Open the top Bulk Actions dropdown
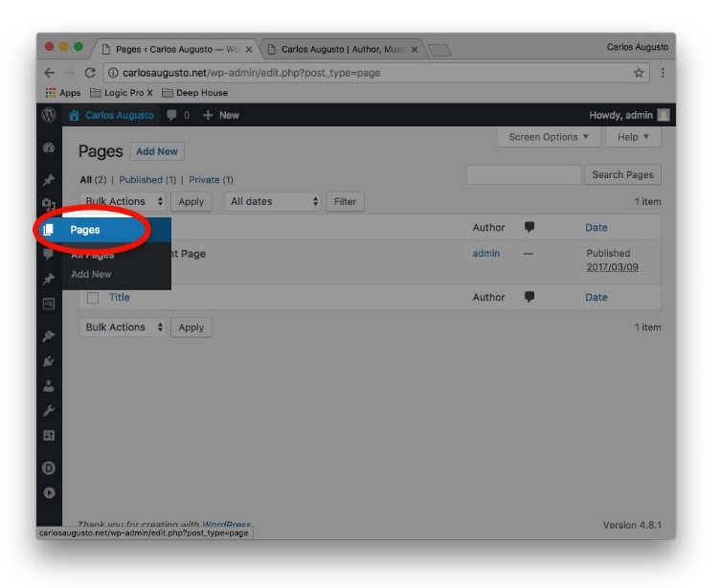Image resolution: width=721 pixels, height=588 pixels. pyautogui.click(x=124, y=202)
